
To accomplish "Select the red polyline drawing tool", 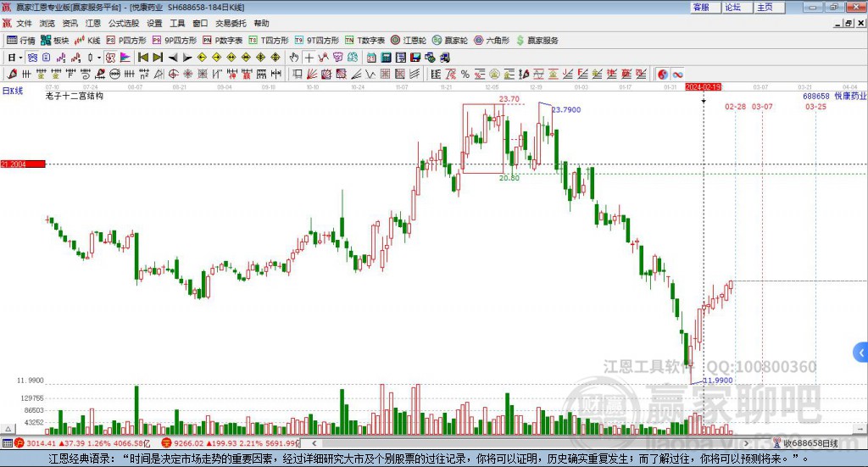I will click(323, 58).
